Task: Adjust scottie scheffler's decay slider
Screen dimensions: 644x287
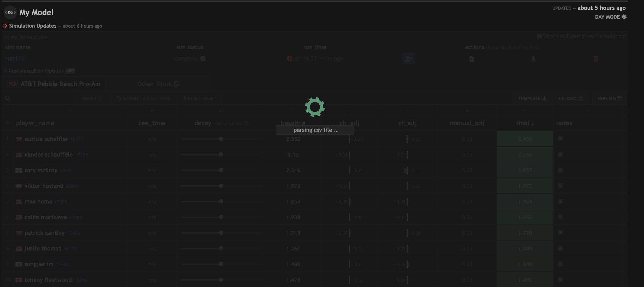Action: tap(221, 139)
